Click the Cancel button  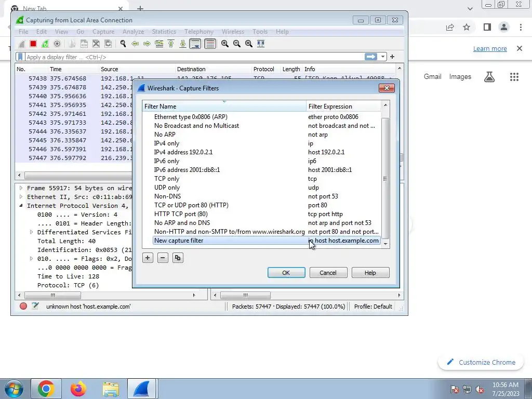coord(328,273)
